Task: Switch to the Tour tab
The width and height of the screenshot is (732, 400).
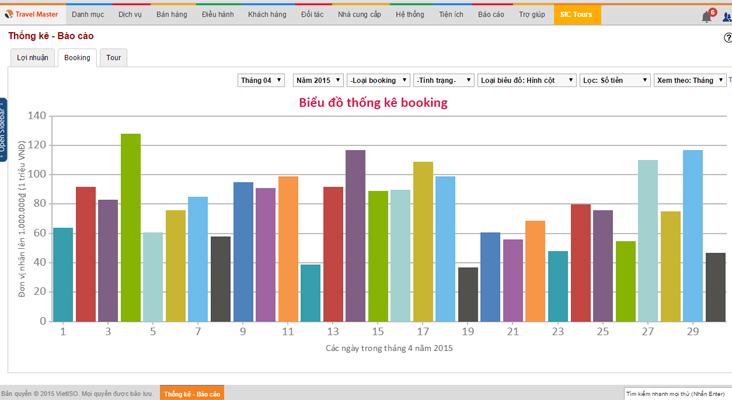Action: 115,58
